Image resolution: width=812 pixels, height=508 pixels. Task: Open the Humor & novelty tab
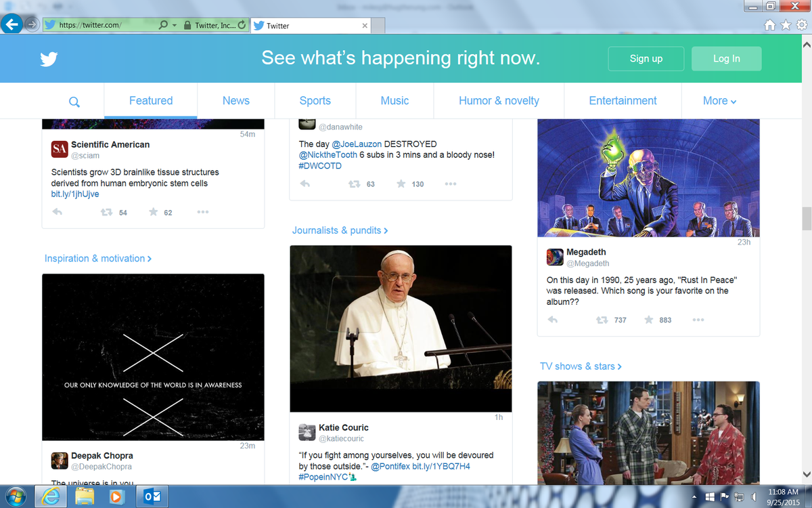coord(499,101)
